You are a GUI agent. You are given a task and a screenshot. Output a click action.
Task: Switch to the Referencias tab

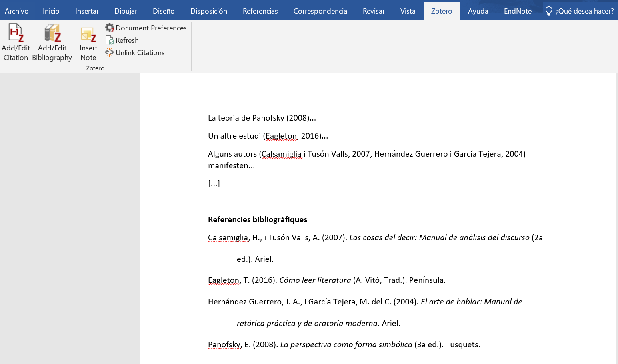tap(260, 11)
